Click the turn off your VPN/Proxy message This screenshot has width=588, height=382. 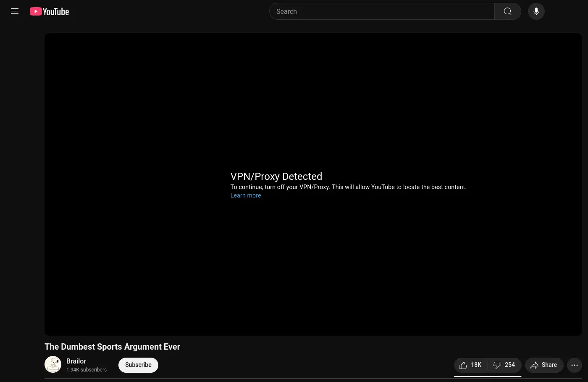(348, 187)
